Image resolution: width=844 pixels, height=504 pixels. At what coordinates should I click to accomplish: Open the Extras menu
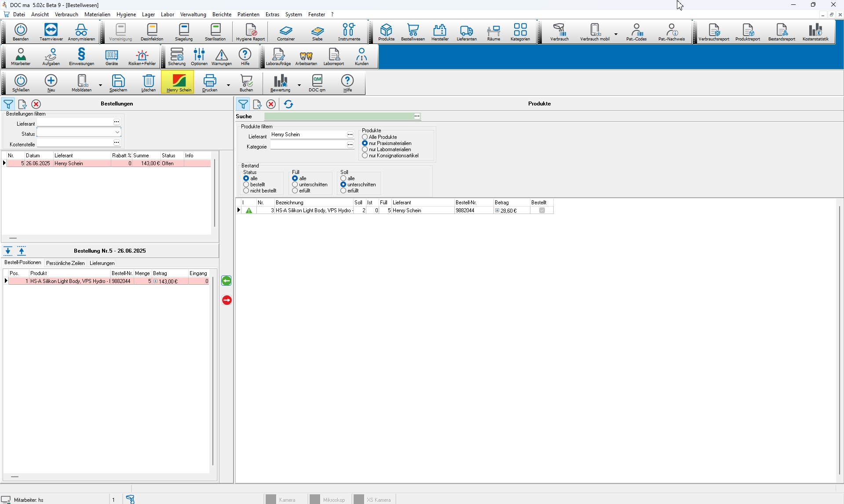tap(272, 15)
